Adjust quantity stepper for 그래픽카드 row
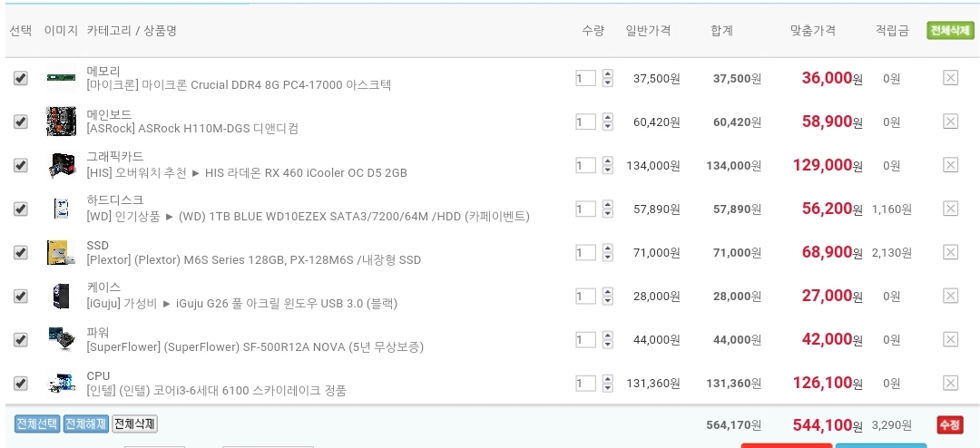Screen dimensions: 980x448 click(x=607, y=165)
